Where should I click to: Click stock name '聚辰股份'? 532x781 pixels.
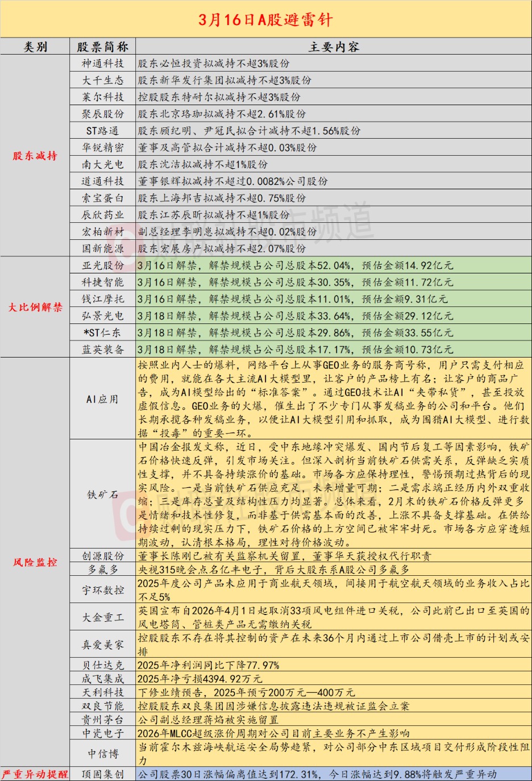tap(102, 114)
